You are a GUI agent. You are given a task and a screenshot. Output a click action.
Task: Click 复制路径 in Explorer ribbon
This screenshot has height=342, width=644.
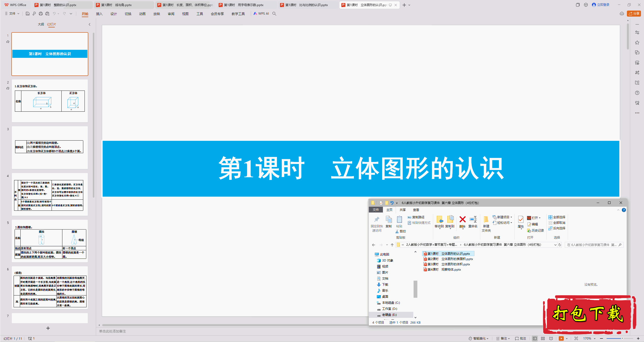(x=416, y=217)
